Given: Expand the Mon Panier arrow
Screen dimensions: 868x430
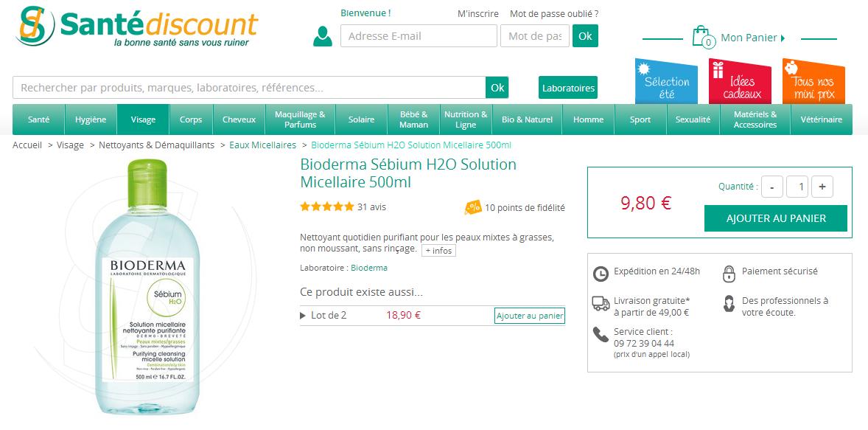Looking at the screenshot, I should 783,38.
